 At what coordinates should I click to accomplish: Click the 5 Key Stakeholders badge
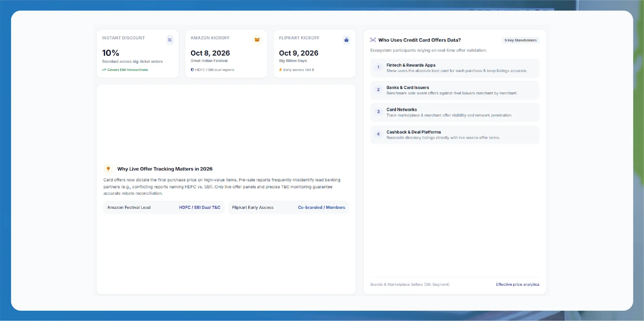coord(520,40)
